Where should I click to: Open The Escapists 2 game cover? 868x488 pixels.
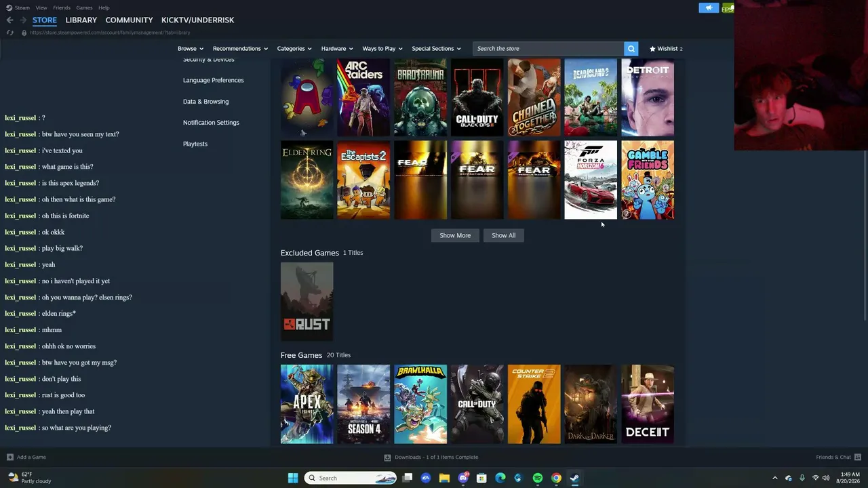tap(363, 180)
